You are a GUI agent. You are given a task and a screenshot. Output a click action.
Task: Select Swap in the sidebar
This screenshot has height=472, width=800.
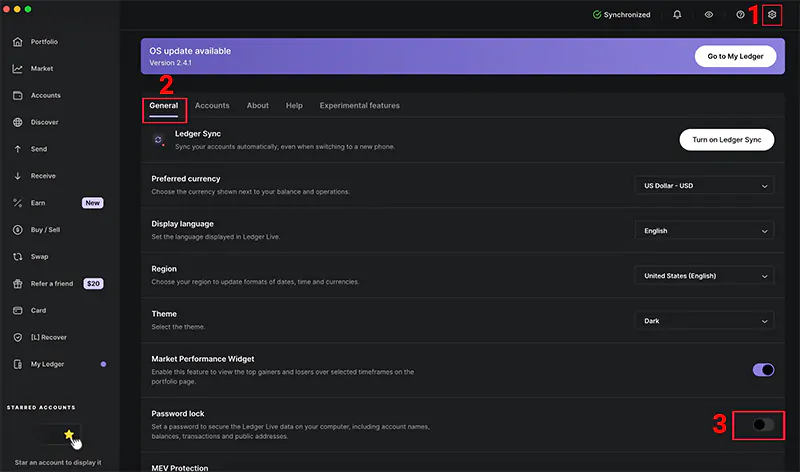39,256
